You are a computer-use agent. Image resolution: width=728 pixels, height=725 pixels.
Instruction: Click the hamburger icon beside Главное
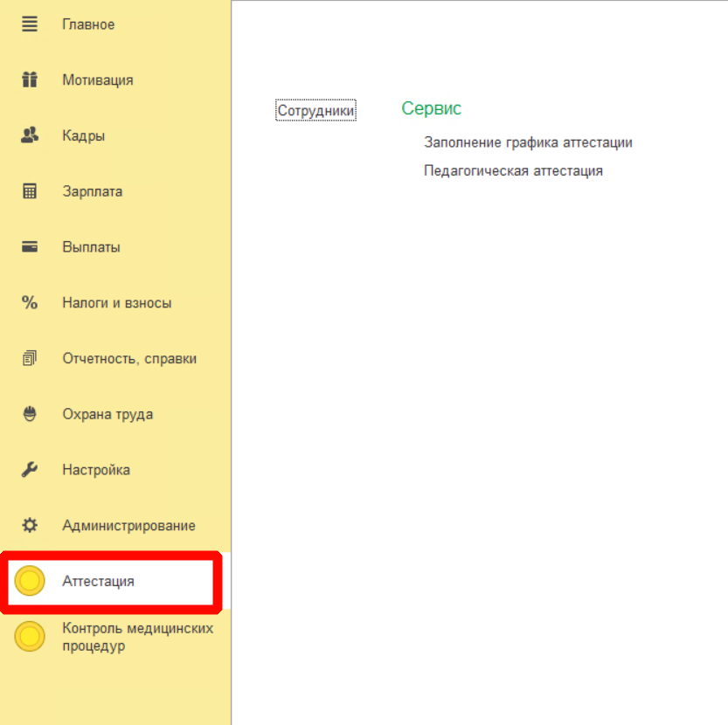[x=30, y=24]
